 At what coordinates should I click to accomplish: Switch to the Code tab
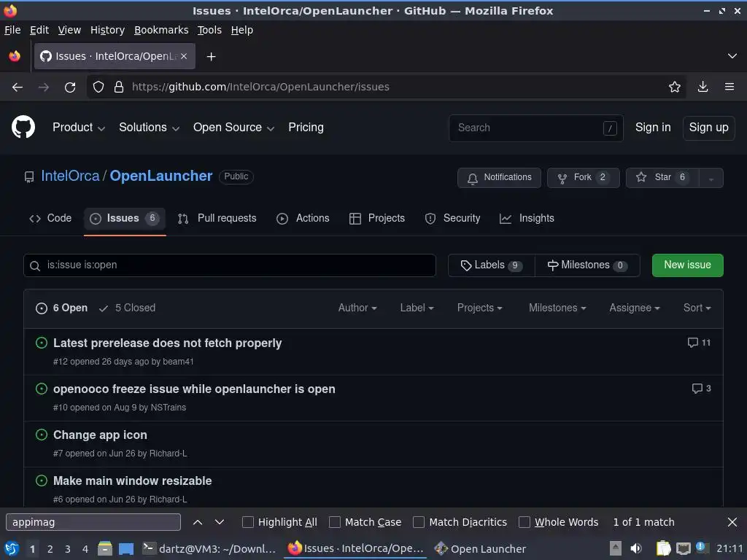pos(50,219)
